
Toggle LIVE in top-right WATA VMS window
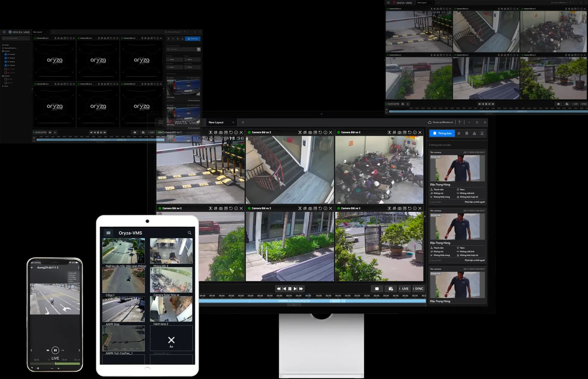[575, 104]
